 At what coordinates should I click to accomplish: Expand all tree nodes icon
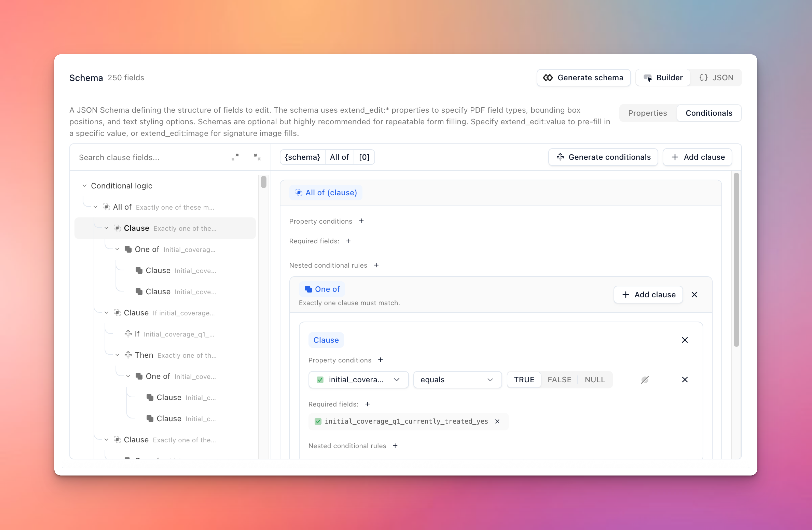click(235, 157)
